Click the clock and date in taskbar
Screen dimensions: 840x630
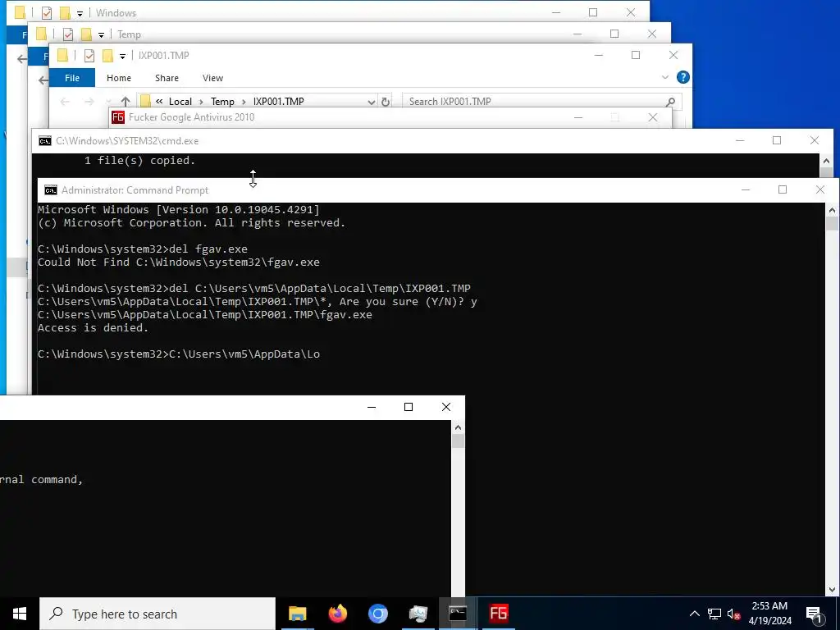[769, 614]
